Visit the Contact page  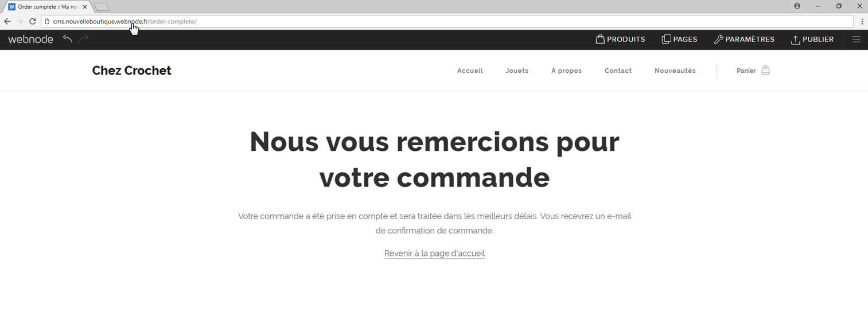pos(618,70)
